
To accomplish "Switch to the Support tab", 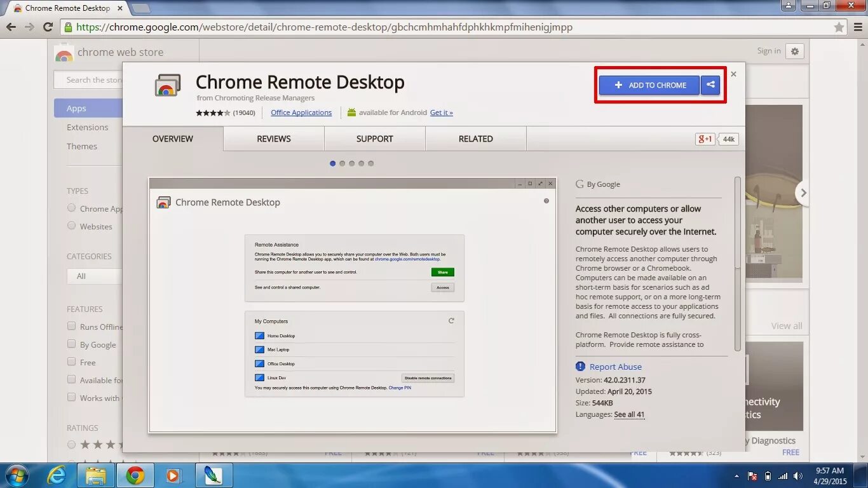I will tap(375, 139).
